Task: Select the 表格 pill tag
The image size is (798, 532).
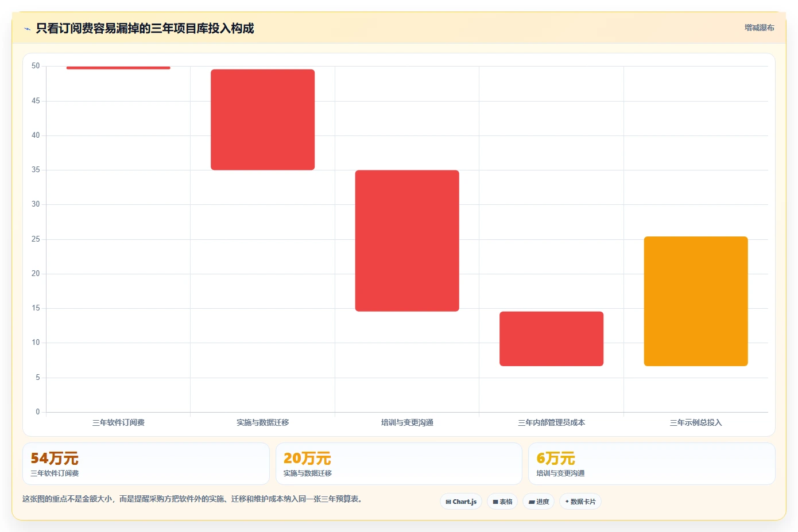Action: pyautogui.click(x=502, y=502)
